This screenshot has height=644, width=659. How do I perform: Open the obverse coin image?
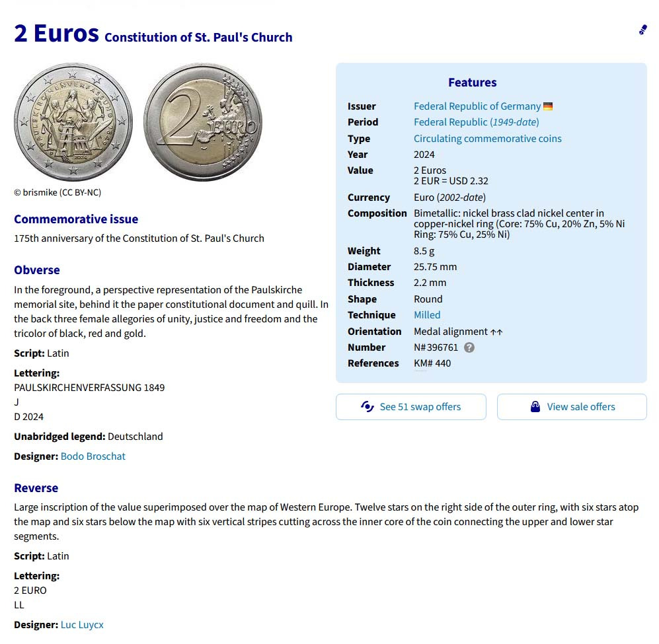pos(73,122)
